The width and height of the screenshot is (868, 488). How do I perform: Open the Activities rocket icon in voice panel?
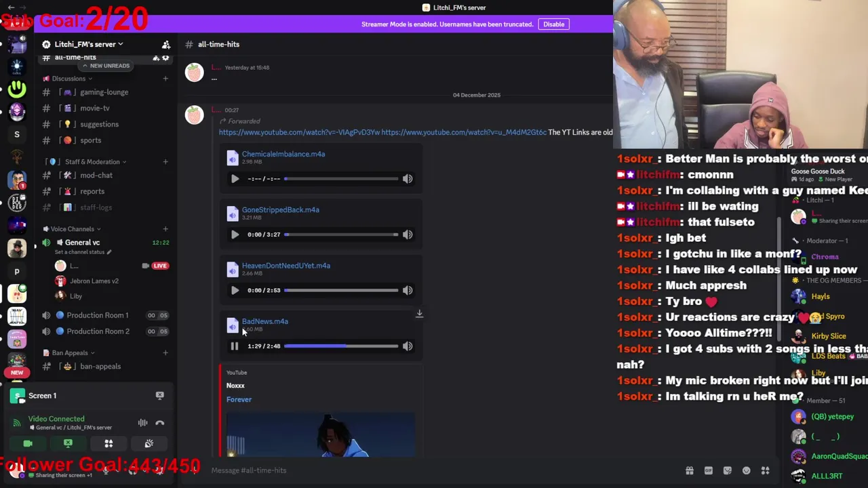pyautogui.click(x=108, y=443)
